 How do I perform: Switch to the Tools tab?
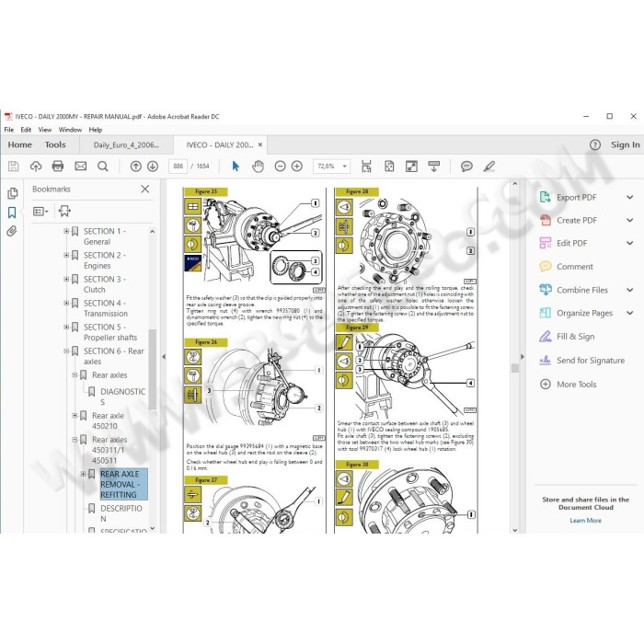coord(55,144)
